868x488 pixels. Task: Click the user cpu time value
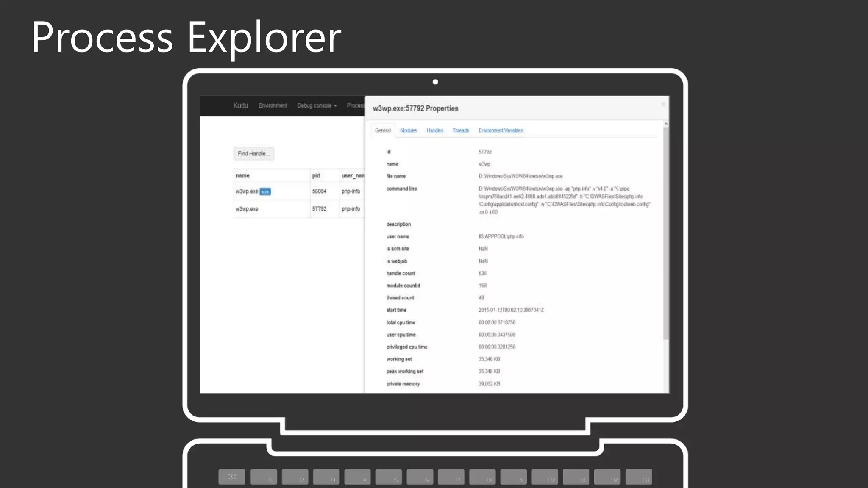coord(497,335)
